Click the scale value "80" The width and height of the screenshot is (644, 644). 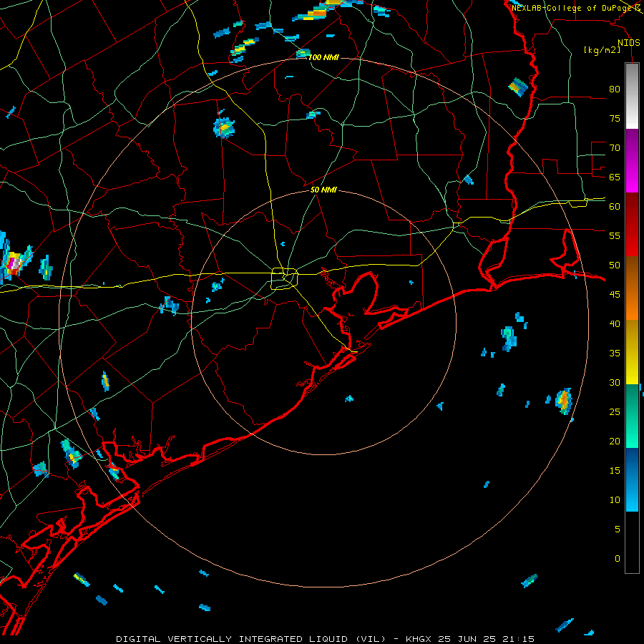[615, 89]
